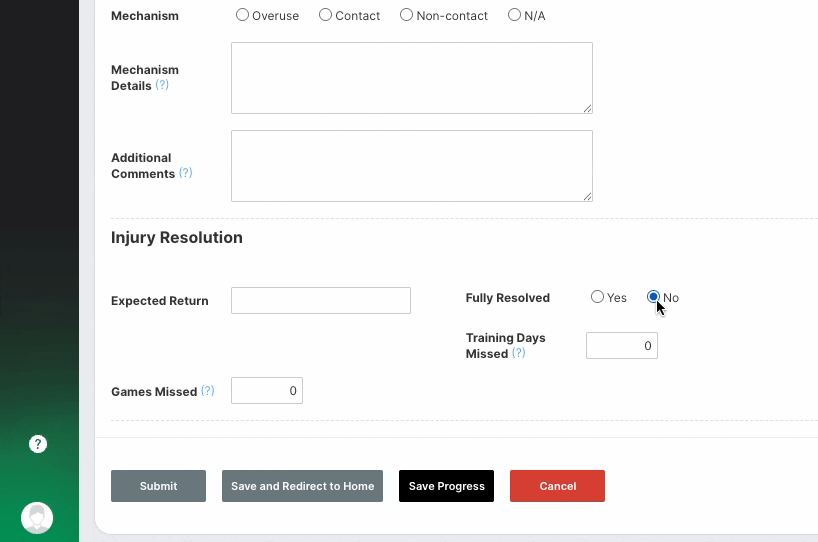This screenshot has height=542, width=818.
Task: Show help tooltip for Additional Comments
Action: pos(186,173)
